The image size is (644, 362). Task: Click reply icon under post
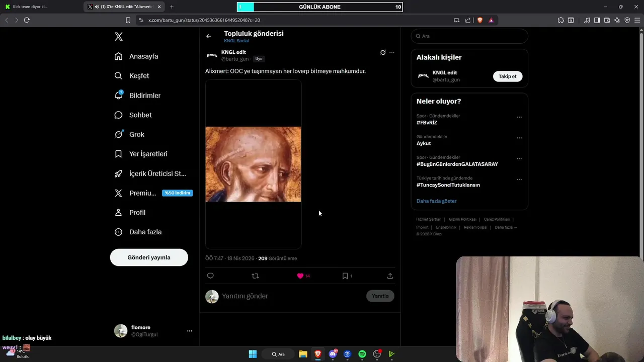[210, 276]
